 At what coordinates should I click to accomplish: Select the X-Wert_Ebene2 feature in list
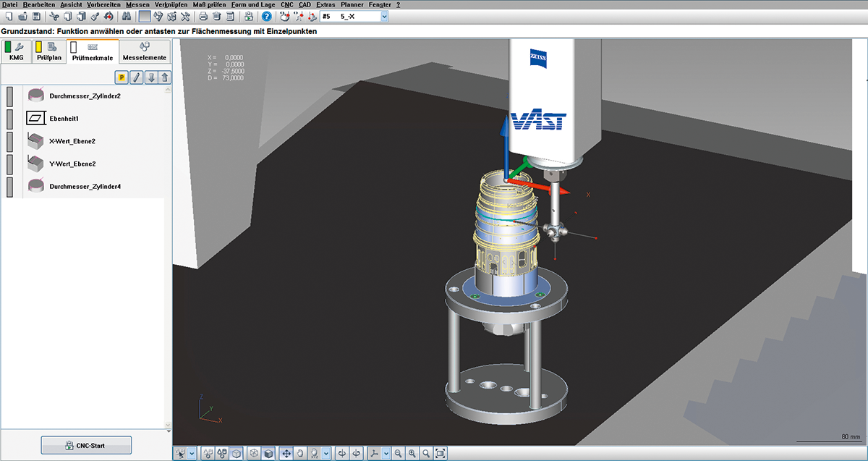pos(72,141)
